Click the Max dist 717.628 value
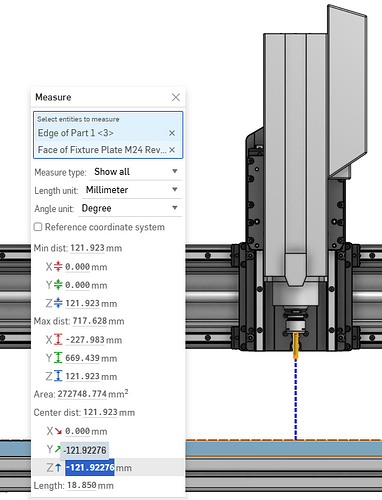Viewport: 382px width, 500px height. pyautogui.click(x=90, y=321)
